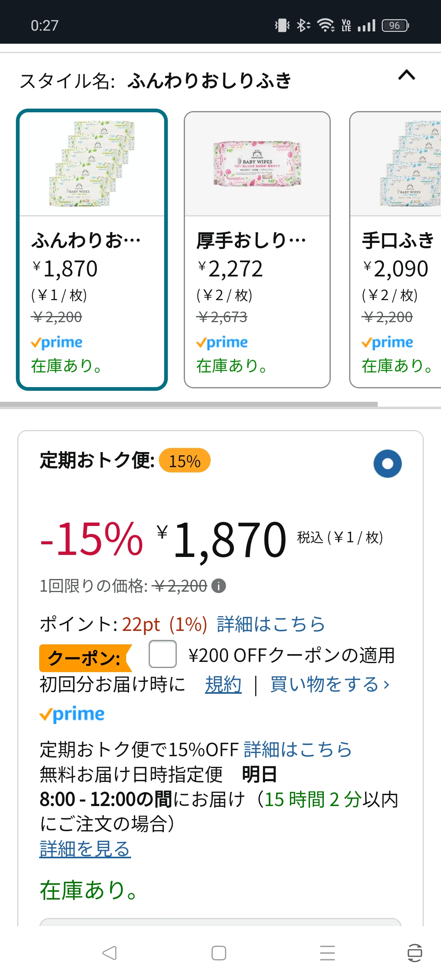This screenshot has height=980, width=441.
Task: Tap the Android back navigation icon
Action: (x=109, y=953)
